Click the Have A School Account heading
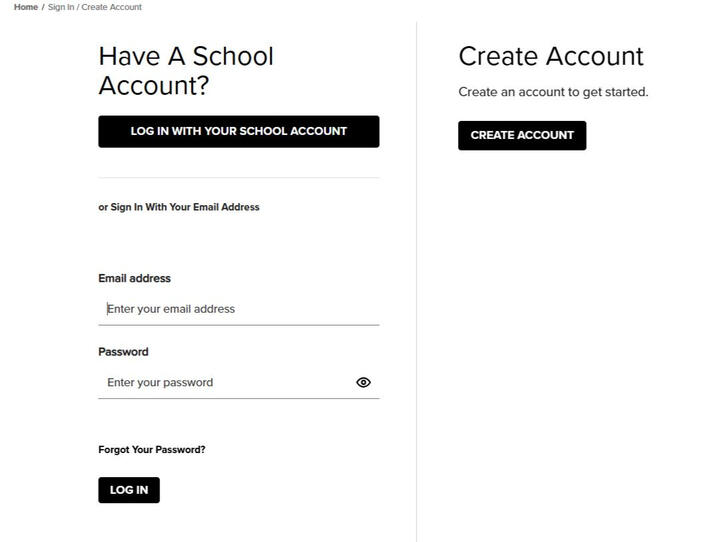Screen dimensions: 719x542 pyautogui.click(x=186, y=71)
